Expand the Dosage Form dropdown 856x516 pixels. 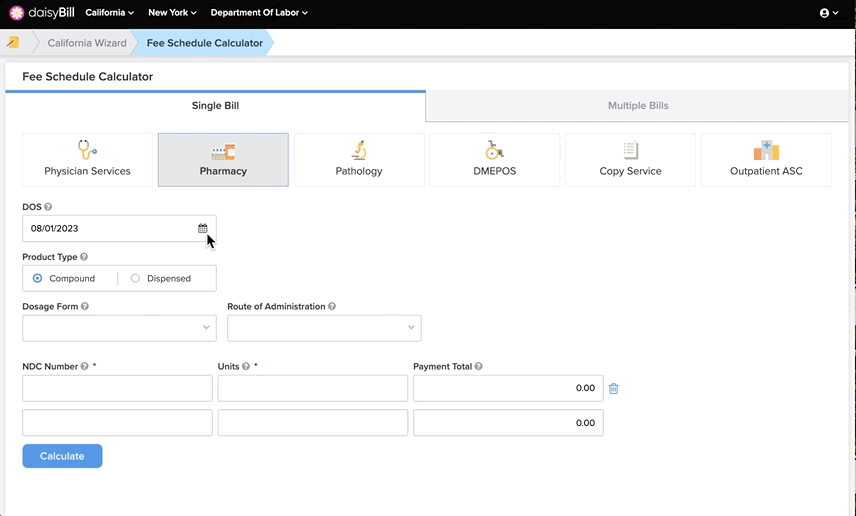[120, 328]
